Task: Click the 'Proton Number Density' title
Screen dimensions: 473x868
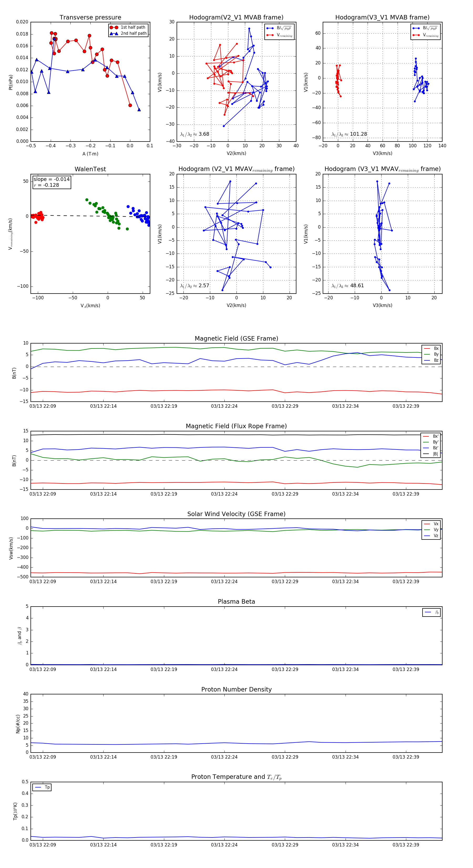Action: coord(236,689)
